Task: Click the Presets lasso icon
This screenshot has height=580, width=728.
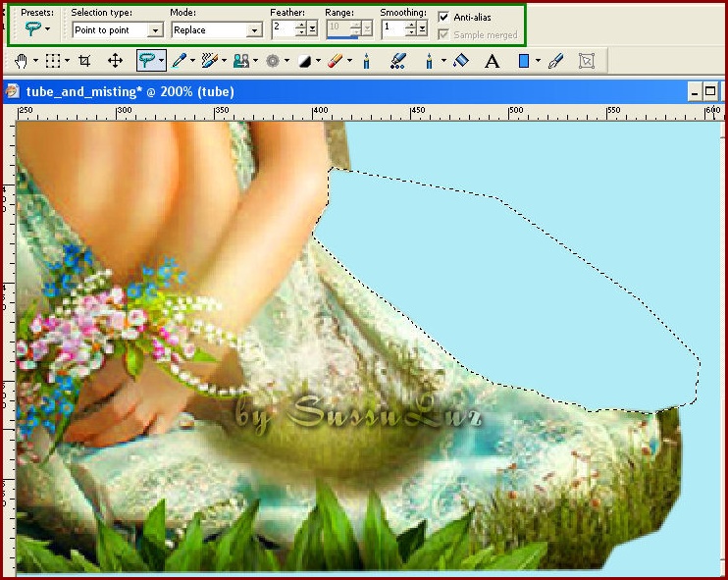Action: click(33, 29)
